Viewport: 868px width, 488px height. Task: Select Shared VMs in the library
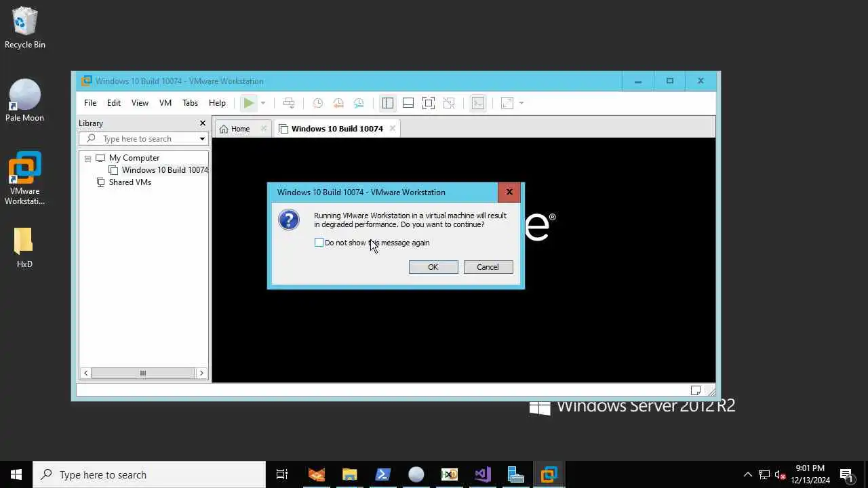(130, 182)
